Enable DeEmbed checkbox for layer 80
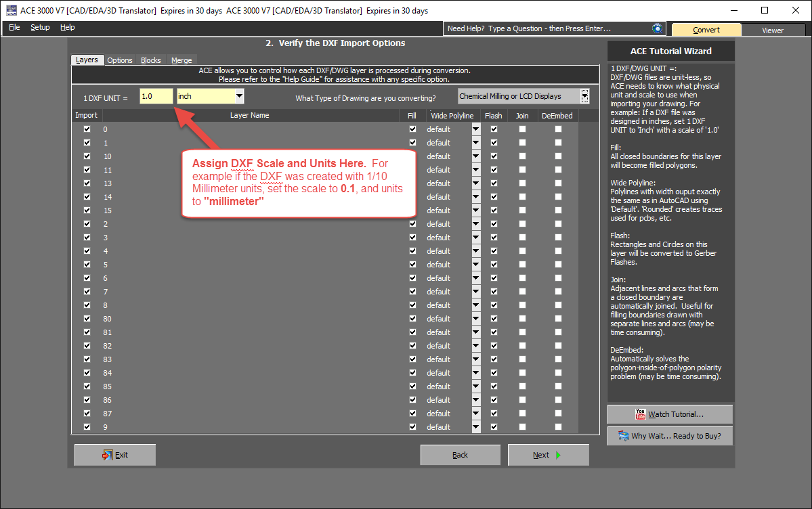Image resolution: width=812 pixels, height=509 pixels. (x=558, y=318)
